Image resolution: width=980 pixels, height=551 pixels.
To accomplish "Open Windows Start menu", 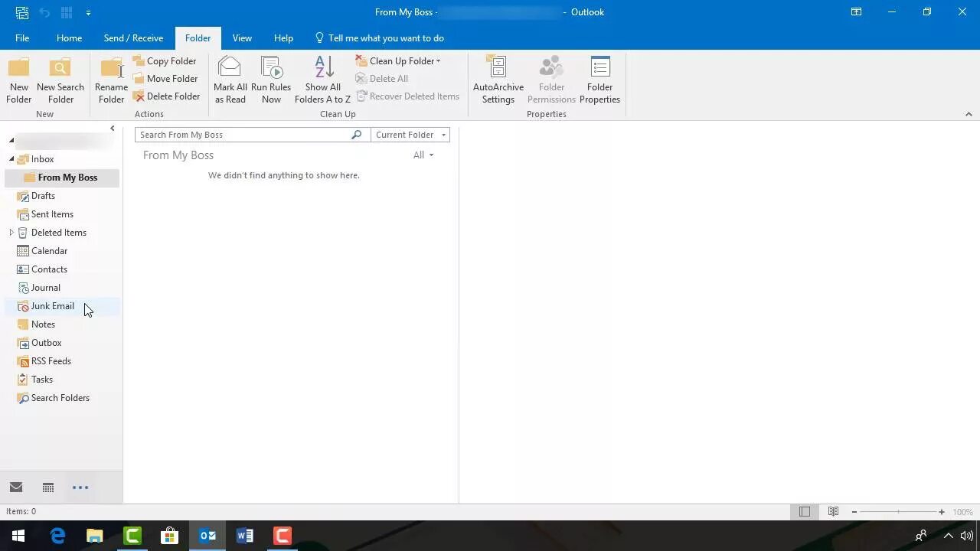I will tap(18, 536).
